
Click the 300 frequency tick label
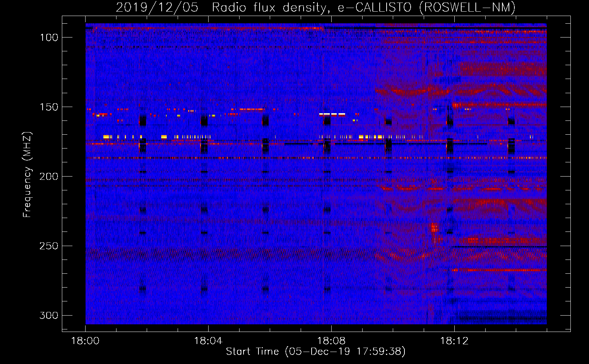coord(49,315)
